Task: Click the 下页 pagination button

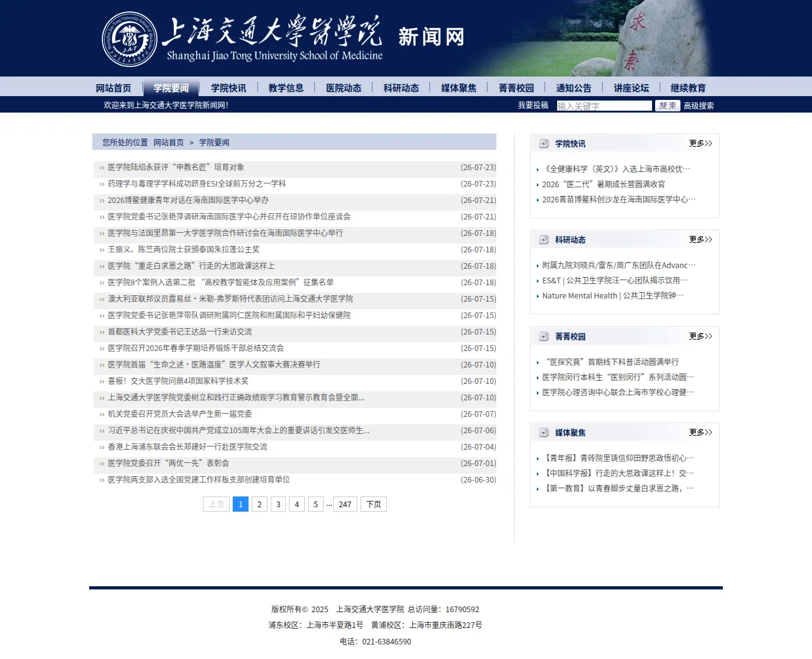Action: (374, 504)
